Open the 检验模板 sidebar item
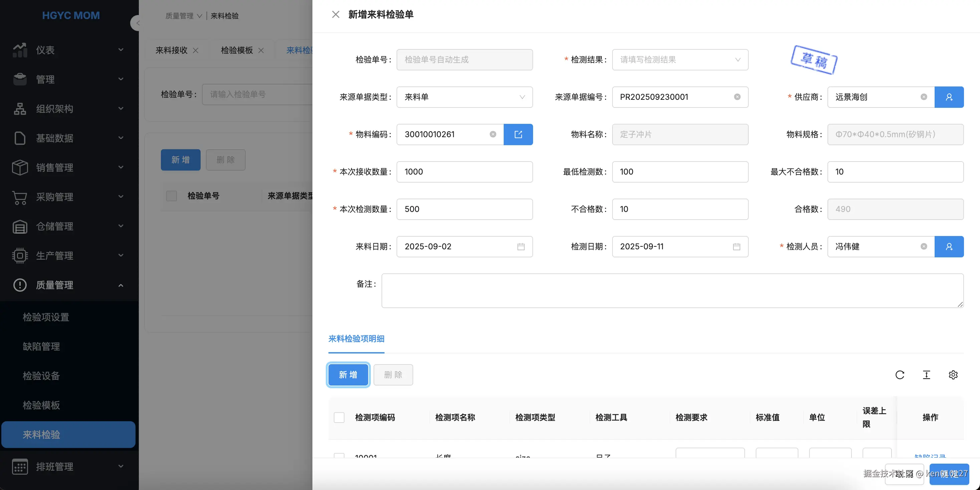Viewport: 980px width, 490px height. click(41, 405)
